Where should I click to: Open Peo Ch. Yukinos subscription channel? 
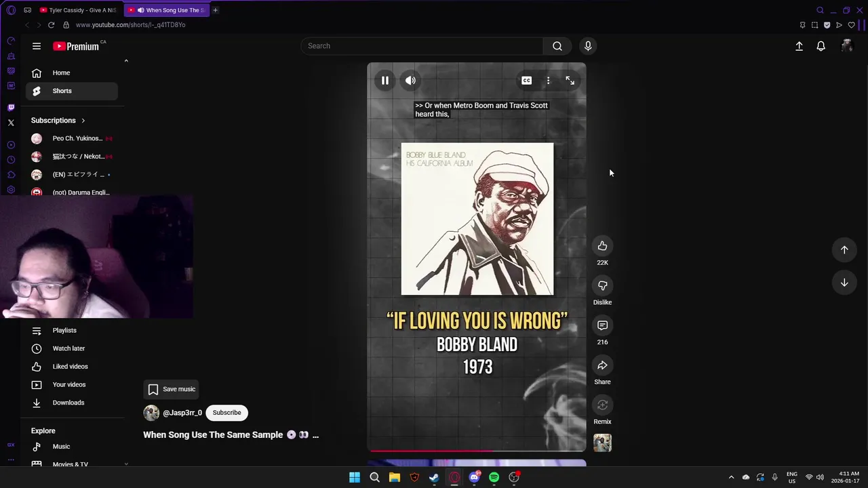[x=72, y=138]
